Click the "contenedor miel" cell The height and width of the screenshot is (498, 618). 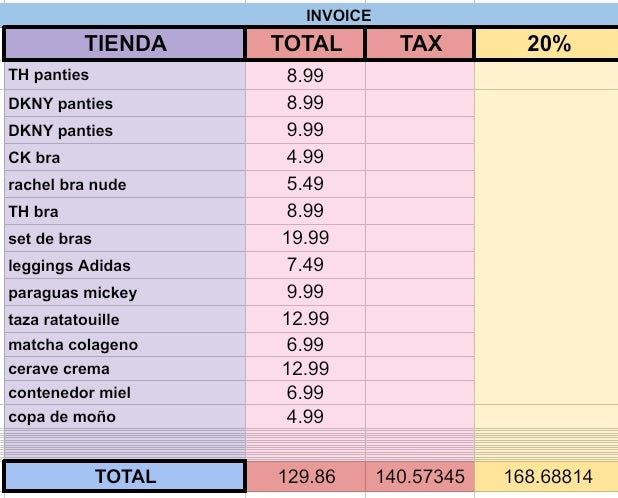[x=125, y=393]
